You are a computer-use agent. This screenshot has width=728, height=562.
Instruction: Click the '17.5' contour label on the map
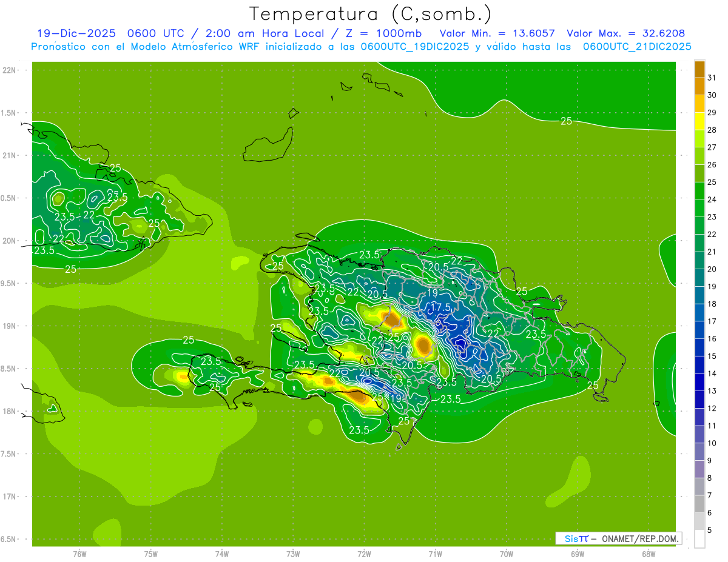[439, 307]
